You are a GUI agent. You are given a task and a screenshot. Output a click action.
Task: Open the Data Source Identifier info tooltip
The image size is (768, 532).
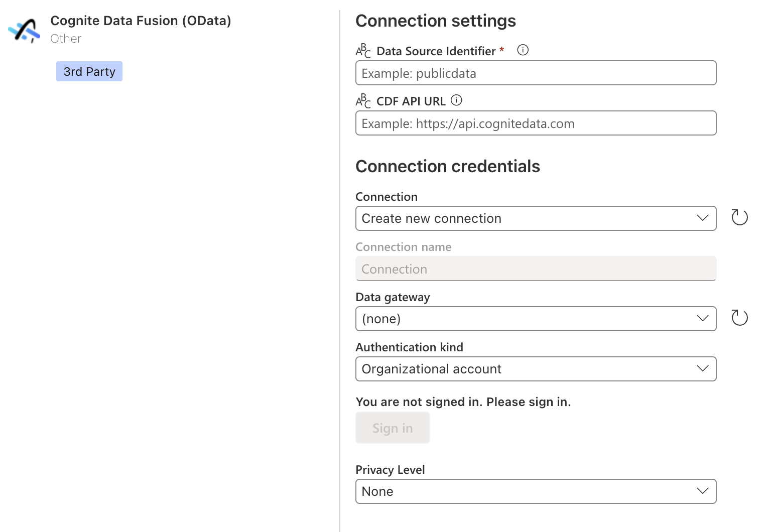(522, 50)
